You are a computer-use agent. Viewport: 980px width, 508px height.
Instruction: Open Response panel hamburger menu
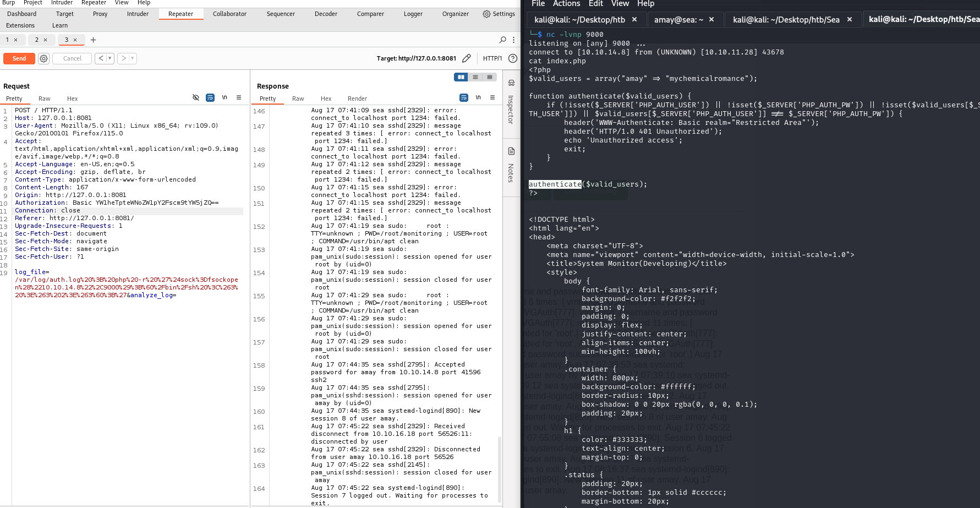point(492,97)
